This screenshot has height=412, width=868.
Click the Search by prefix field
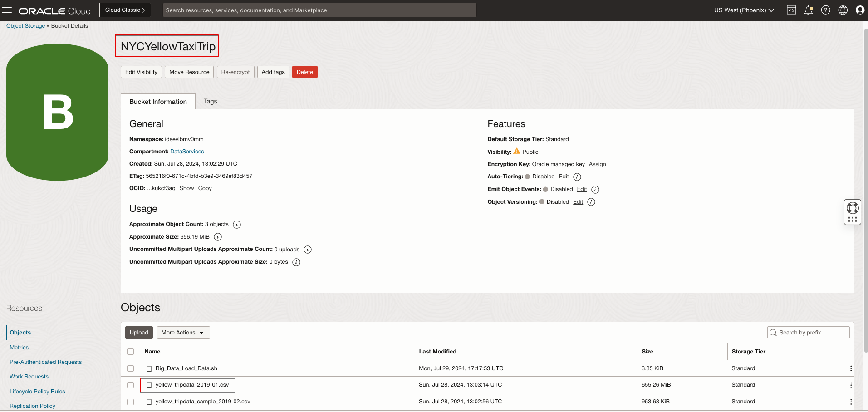pyautogui.click(x=808, y=333)
